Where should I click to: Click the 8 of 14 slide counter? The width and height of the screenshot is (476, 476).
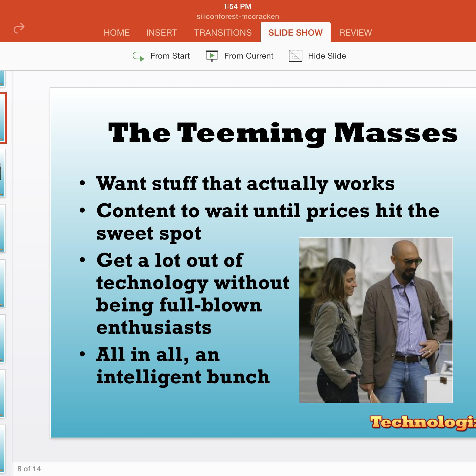point(29,469)
